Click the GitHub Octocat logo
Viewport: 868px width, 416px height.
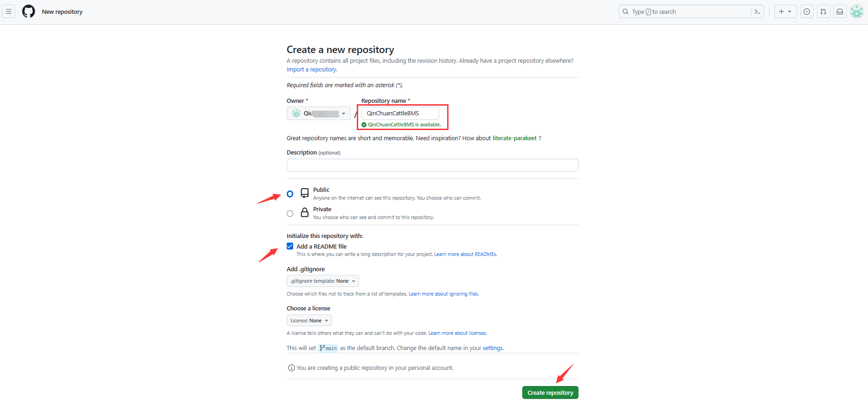coord(29,12)
